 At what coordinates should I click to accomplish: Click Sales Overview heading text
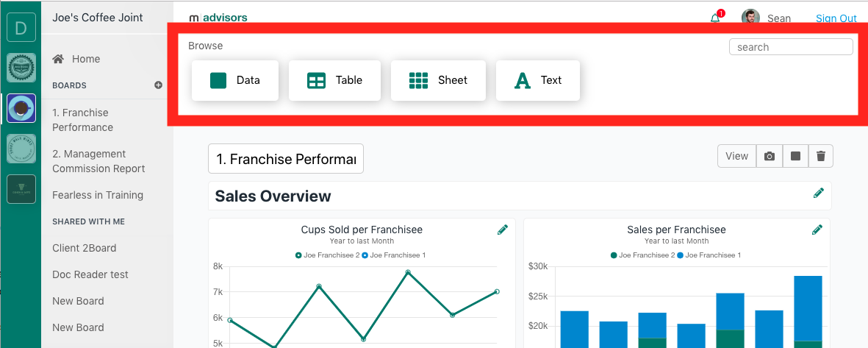(x=273, y=196)
